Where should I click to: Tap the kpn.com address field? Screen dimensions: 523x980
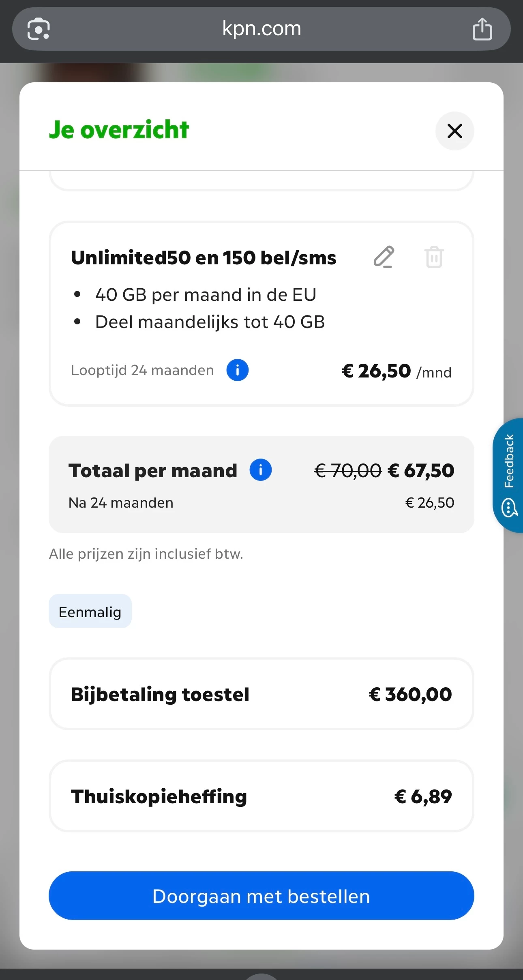pyautogui.click(x=261, y=29)
